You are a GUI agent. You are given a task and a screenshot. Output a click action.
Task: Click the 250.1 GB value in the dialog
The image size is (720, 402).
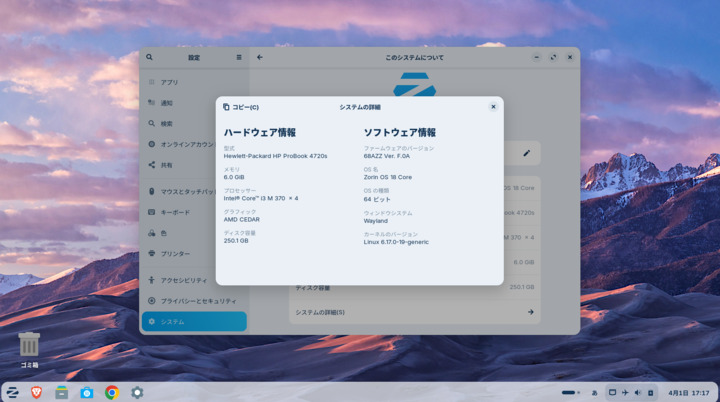(236, 241)
